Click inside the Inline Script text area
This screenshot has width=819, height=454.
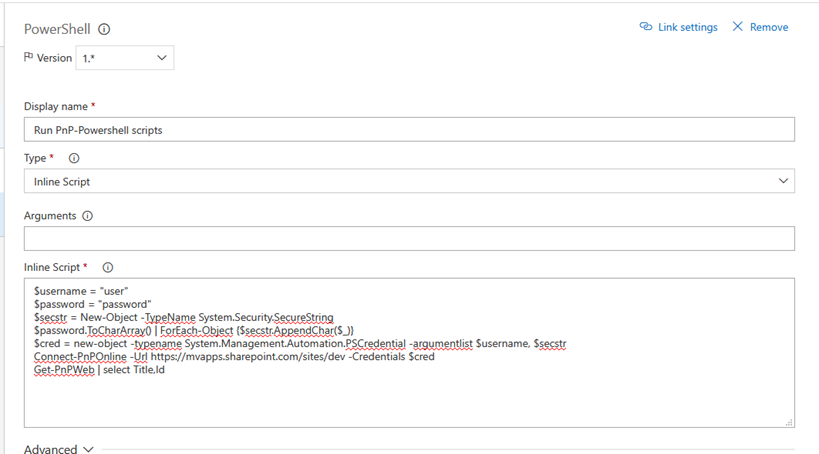click(408, 395)
